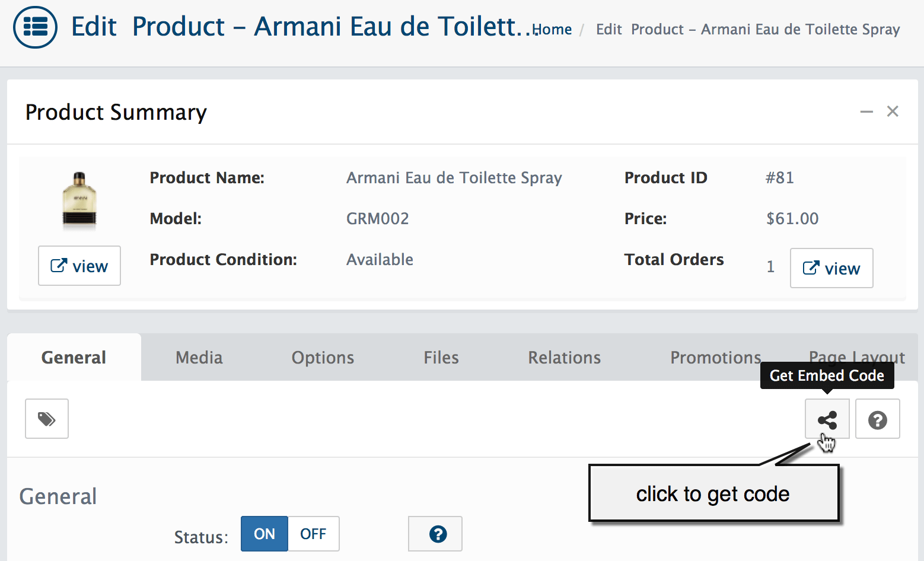Follow the Home breadcrumb link
This screenshot has width=924, height=561.
[x=552, y=29]
